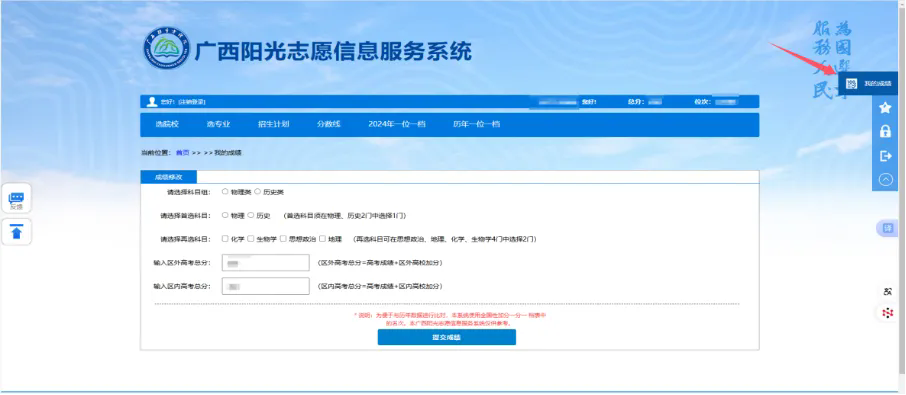
Task: Open 招生计划 menu item
Action: pos(273,124)
